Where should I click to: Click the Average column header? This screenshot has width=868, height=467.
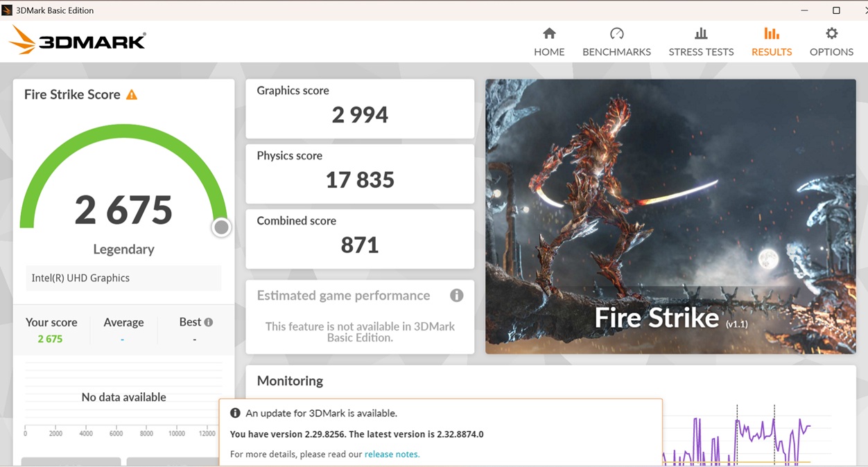pos(123,322)
